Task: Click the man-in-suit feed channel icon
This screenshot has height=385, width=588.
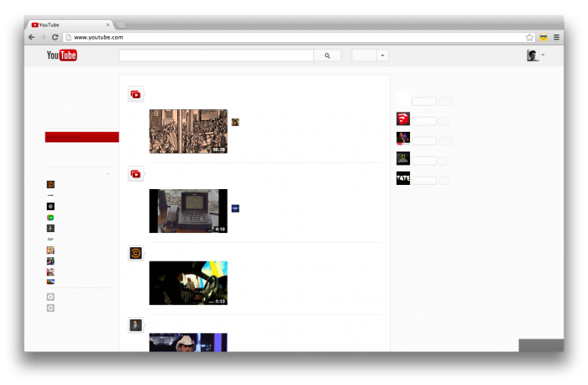Action: click(136, 325)
